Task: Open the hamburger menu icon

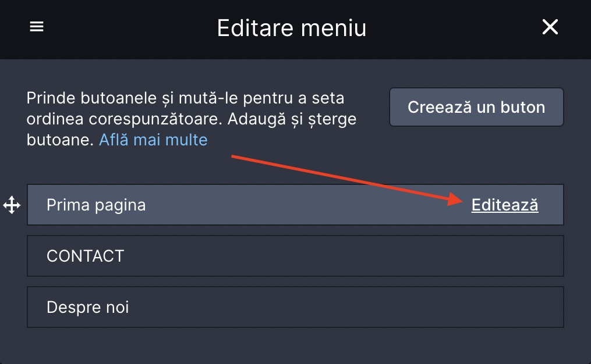Action: (x=37, y=27)
